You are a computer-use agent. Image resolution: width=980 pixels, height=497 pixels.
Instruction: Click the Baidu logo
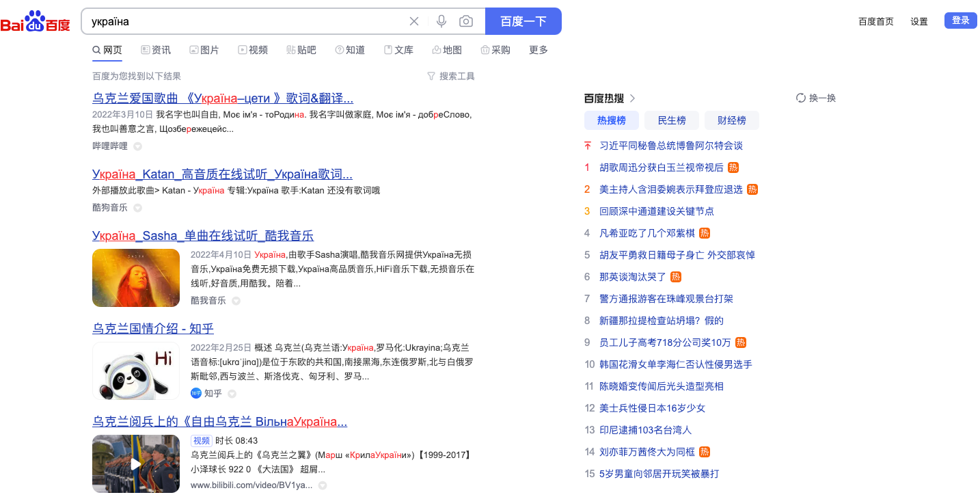(x=35, y=21)
